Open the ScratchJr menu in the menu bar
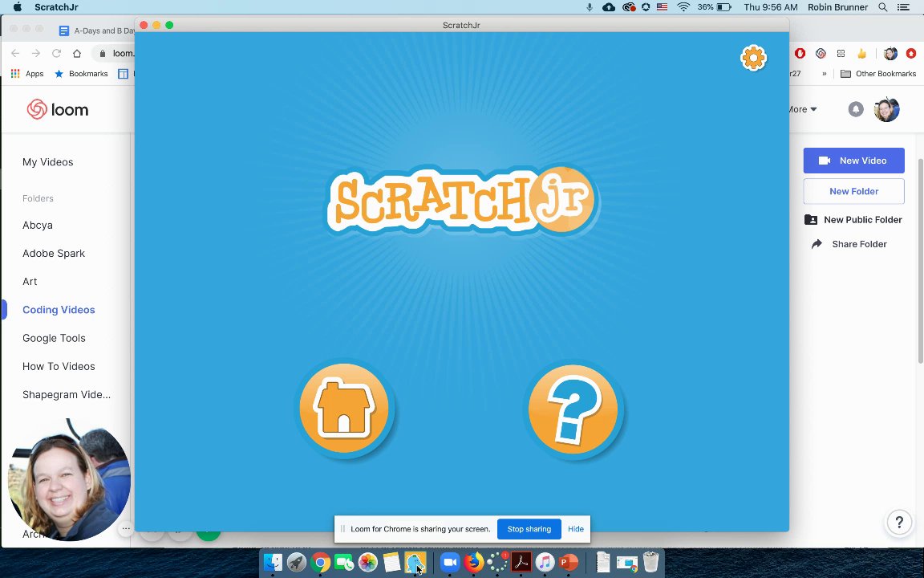The width and height of the screenshot is (924, 578). pos(56,7)
